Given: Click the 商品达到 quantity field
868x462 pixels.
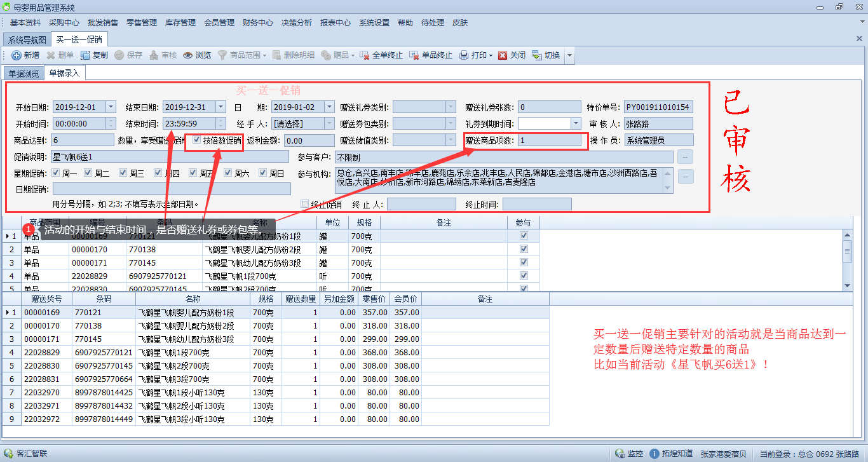Looking at the screenshot, I should pos(83,140).
